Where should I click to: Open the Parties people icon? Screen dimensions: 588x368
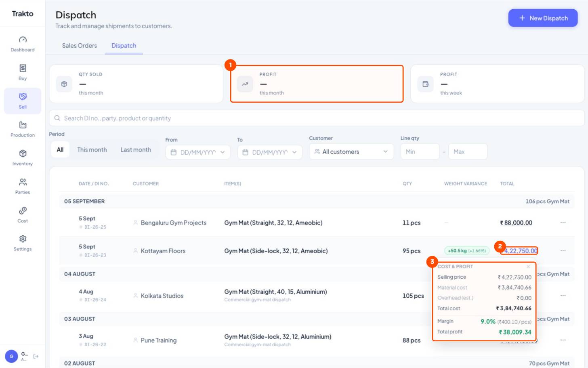(23, 182)
